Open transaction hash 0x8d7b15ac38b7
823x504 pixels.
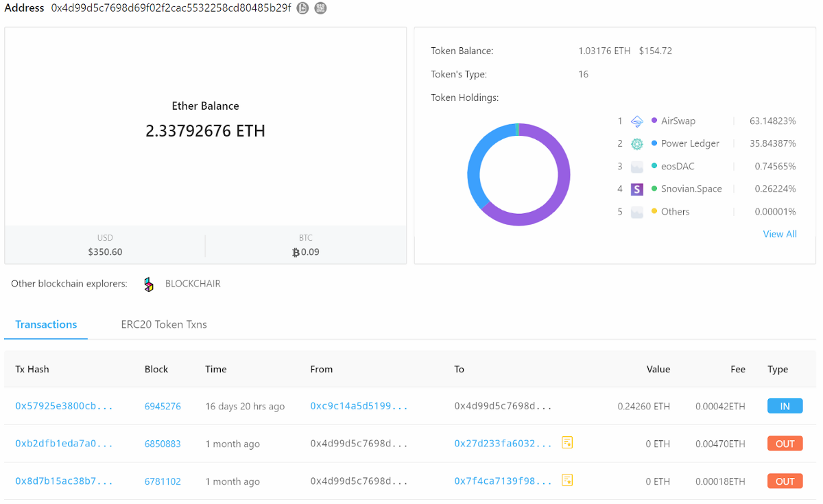(x=64, y=481)
